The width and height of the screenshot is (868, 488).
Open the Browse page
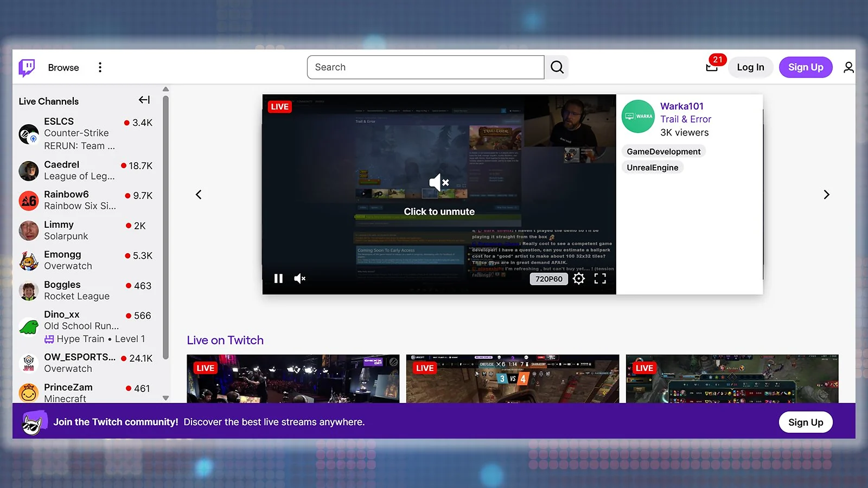click(x=63, y=67)
